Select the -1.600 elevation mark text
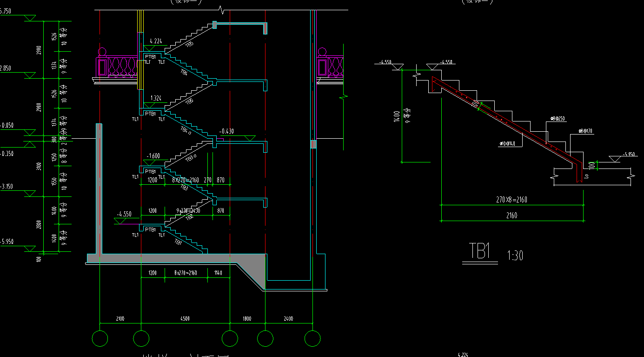The width and height of the screenshot is (644, 357). click(154, 156)
